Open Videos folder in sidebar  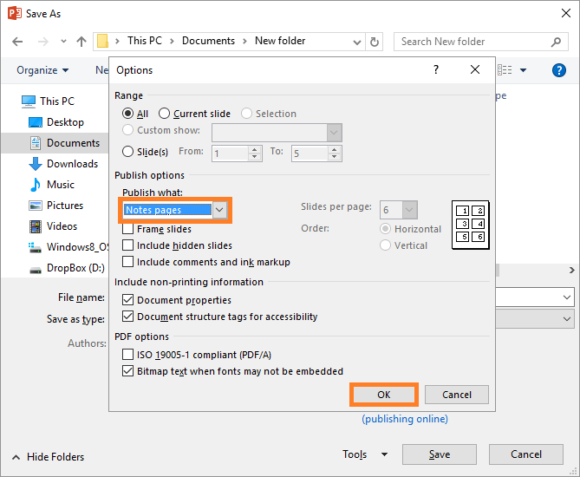(x=53, y=226)
